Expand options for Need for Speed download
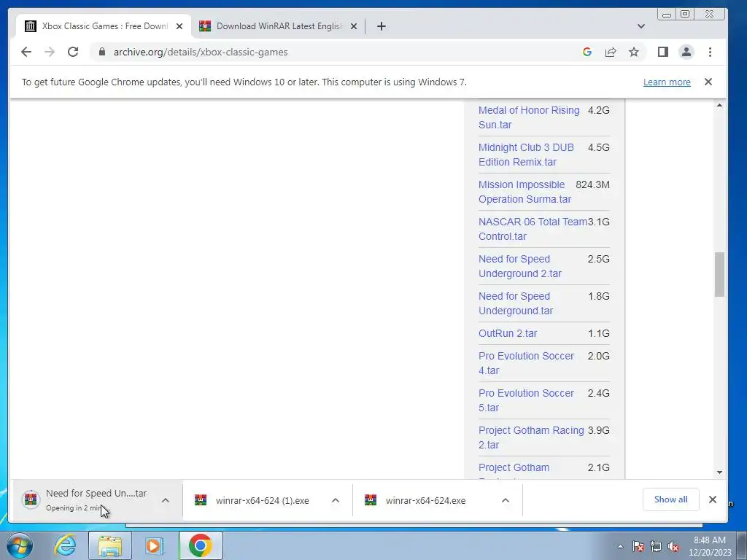 166,500
